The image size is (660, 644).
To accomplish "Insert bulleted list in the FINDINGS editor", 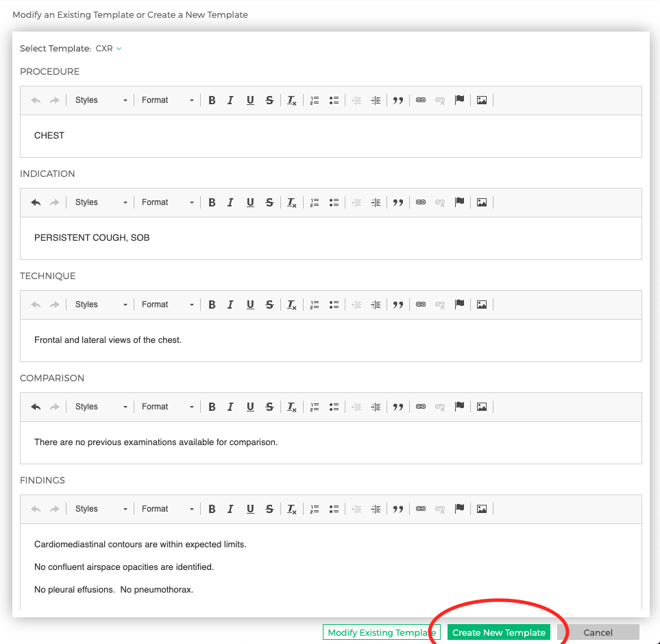I will click(334, 508).
